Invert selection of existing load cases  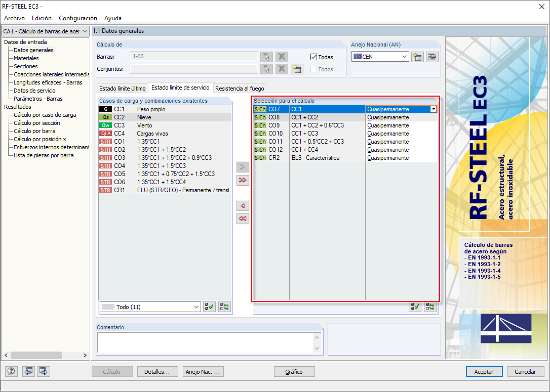(224, 307)
